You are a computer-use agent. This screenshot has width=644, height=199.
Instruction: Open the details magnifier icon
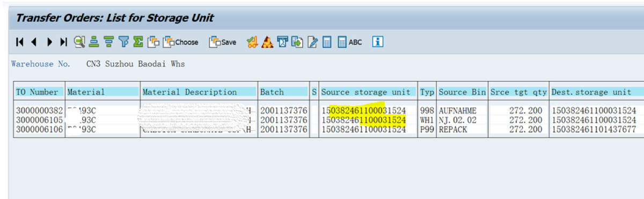point(80,42)
